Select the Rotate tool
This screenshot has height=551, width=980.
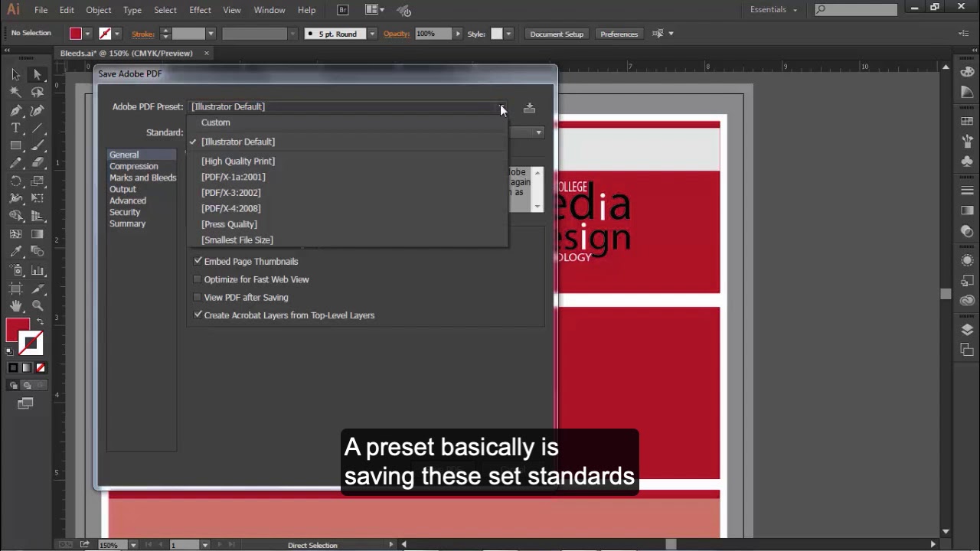coord(15,181)
